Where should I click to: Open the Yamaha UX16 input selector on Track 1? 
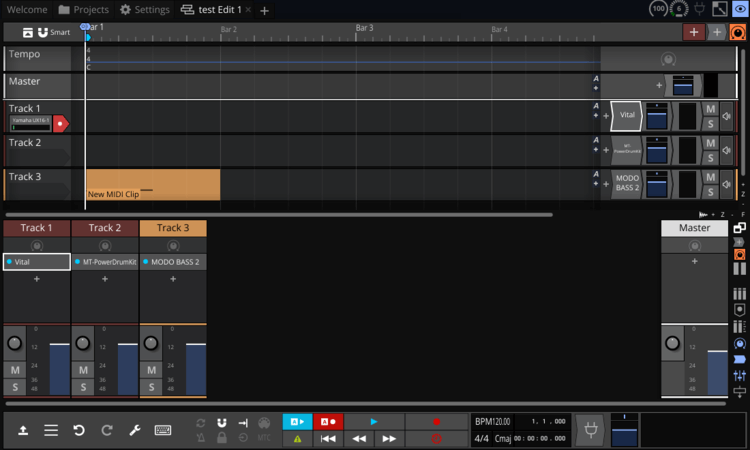30,123
